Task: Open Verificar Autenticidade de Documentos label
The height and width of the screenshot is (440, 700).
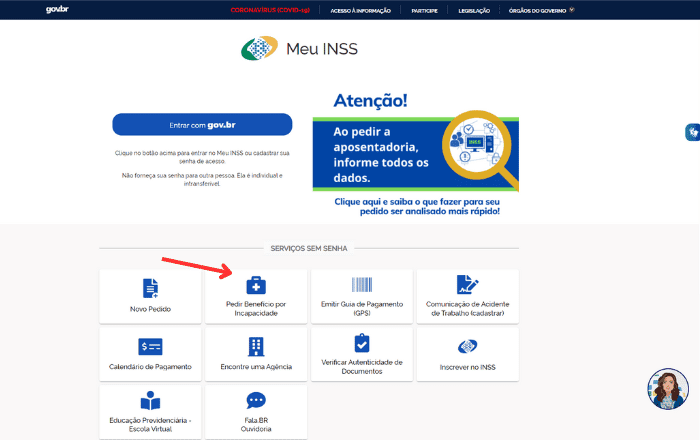Action: [x=362, y=367]
